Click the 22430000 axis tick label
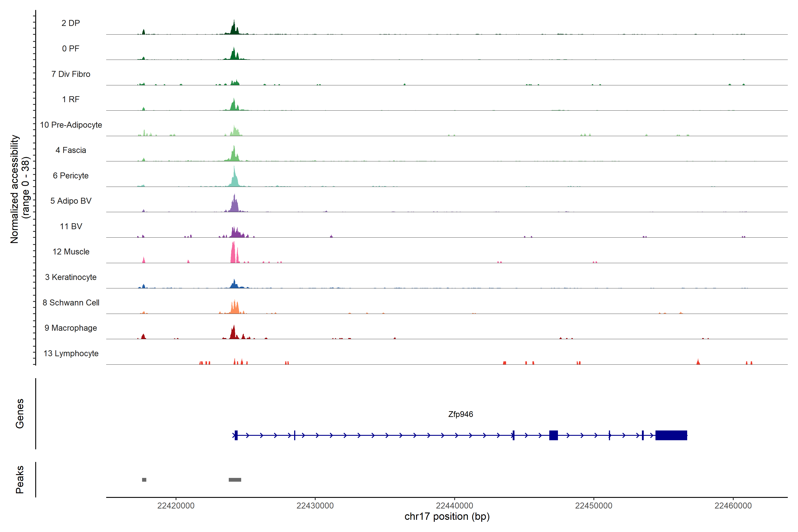Viewport: 798px width, 532px height. [x=315, y=506]
